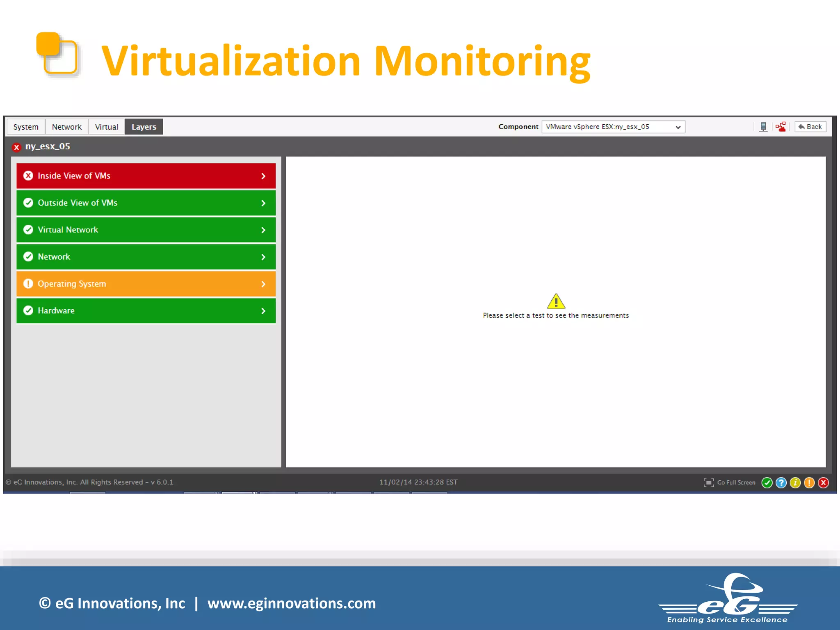This screenshot has height=630, width=840.
Task: Click the server component icon beside Back
Action: click(x=763, y=127)
